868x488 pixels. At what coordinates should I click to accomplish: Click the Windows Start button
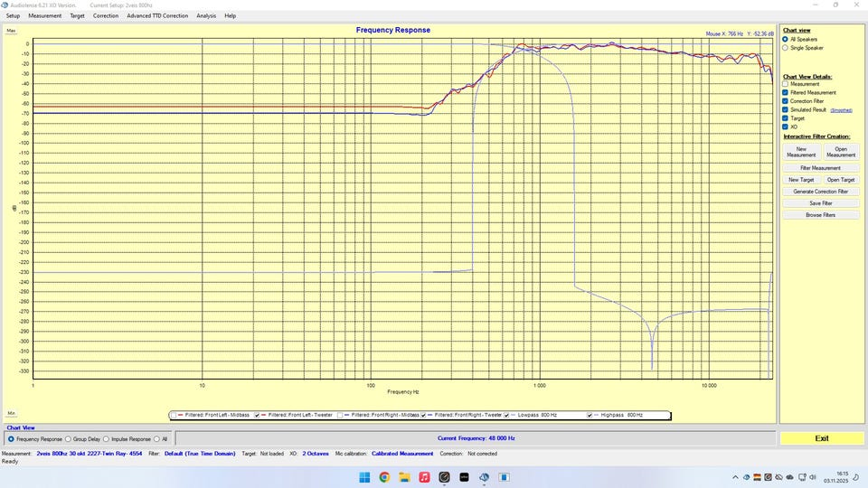point(364,477)
